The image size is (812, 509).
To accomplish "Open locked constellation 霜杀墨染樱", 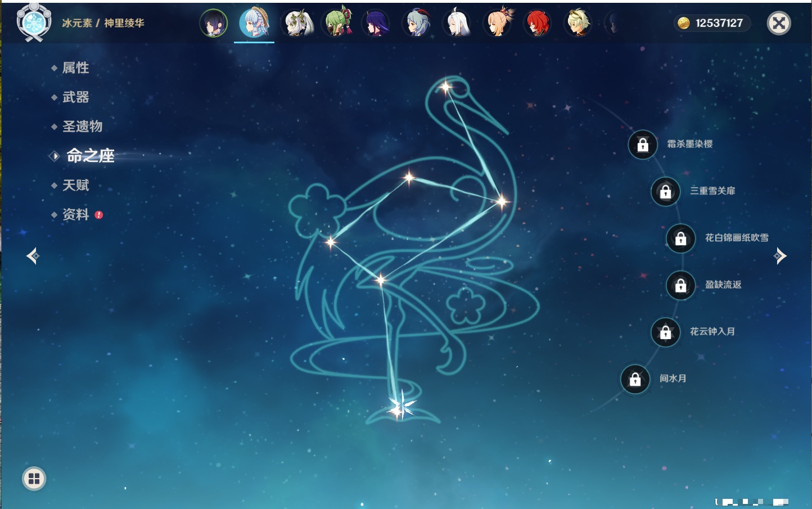I will click(643, 145).
